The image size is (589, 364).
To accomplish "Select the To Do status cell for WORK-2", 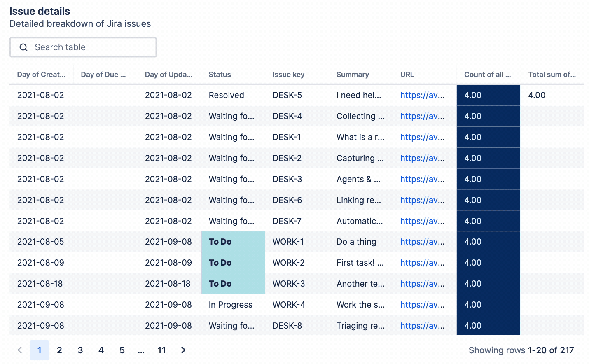I will [x=233, y=262].
